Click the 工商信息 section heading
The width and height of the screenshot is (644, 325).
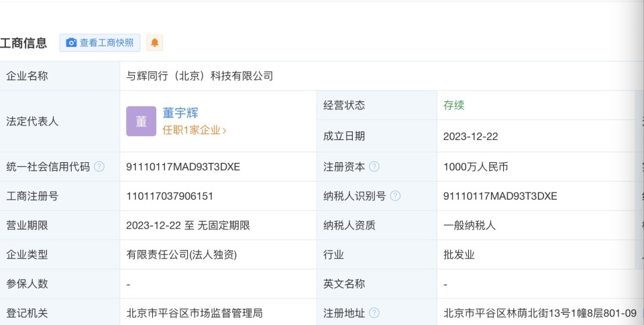tap(23, 43)
